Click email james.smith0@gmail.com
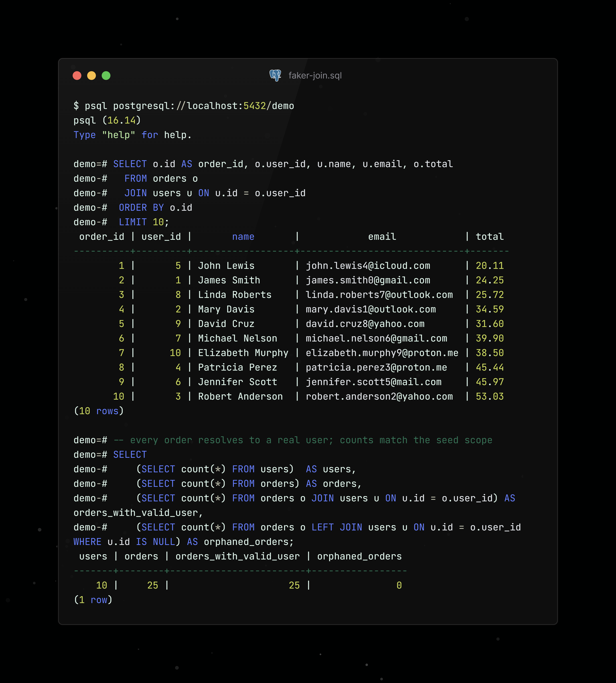Screen dimensions: 616x683 [368, 280]
